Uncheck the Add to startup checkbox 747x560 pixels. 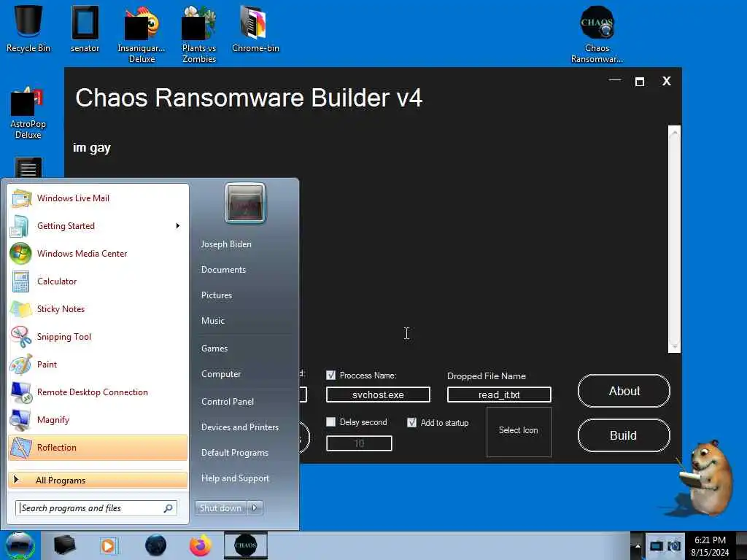coord(411,422)
